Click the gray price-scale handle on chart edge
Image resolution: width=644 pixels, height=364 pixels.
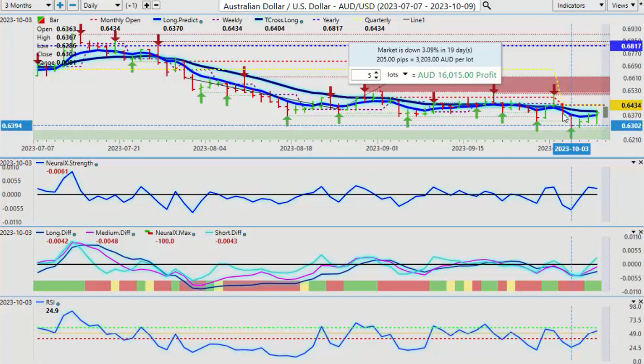coord(606,112)
